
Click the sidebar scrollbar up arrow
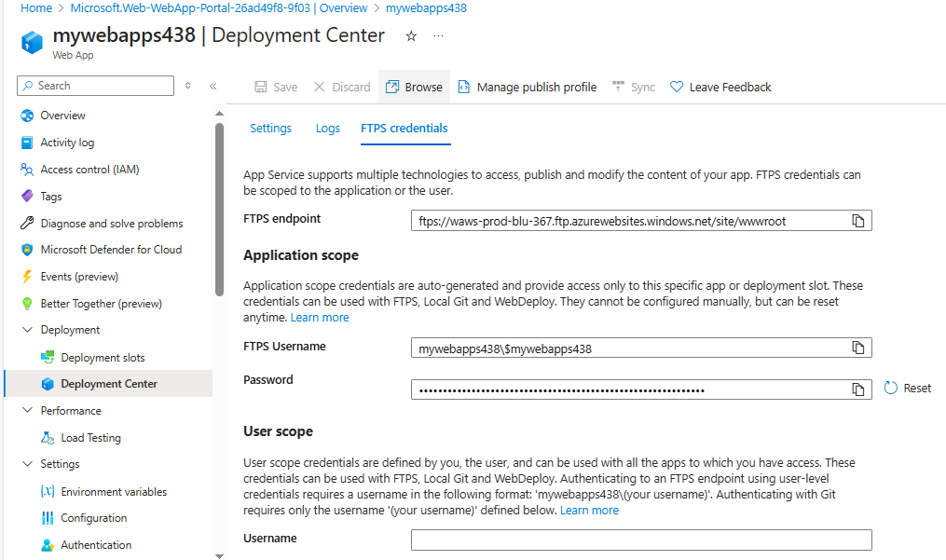pyautogui.click(x=220, y=114)
